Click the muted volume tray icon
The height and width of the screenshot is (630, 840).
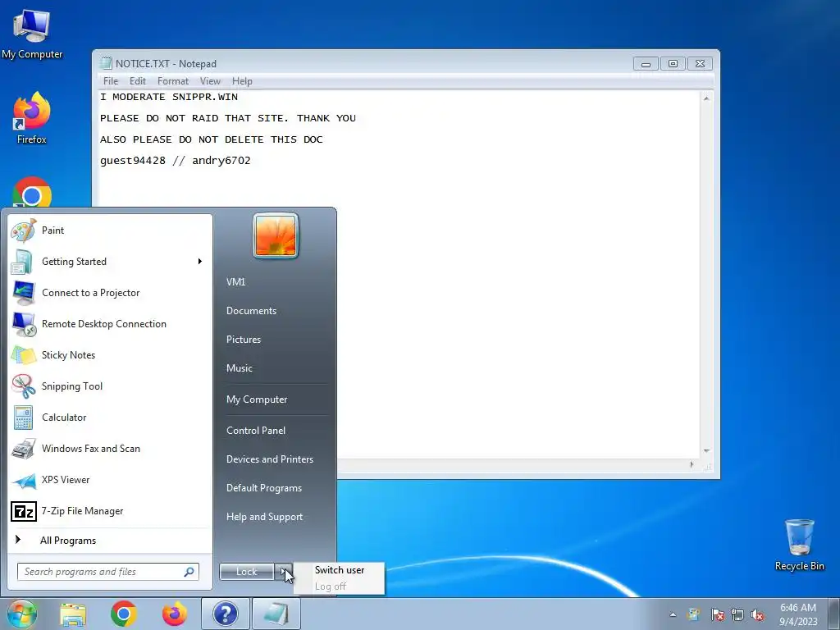coord(757,614)
